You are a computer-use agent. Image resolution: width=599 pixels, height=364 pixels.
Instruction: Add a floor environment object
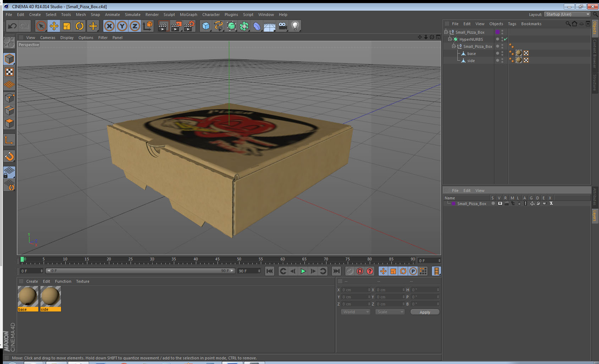pyautogui.click(x=270, y=26)
